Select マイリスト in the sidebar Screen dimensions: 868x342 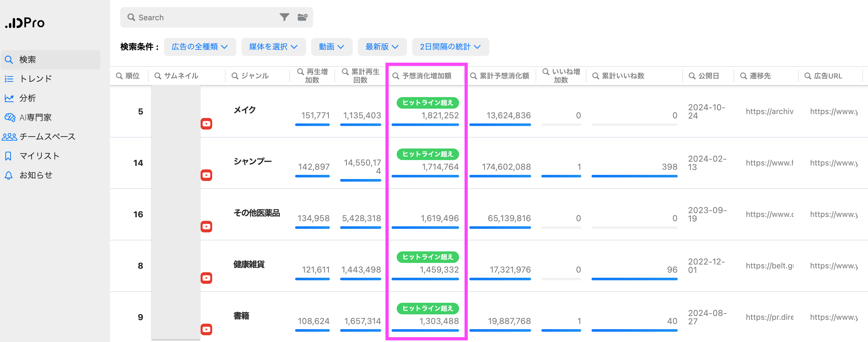coord(39,156)
